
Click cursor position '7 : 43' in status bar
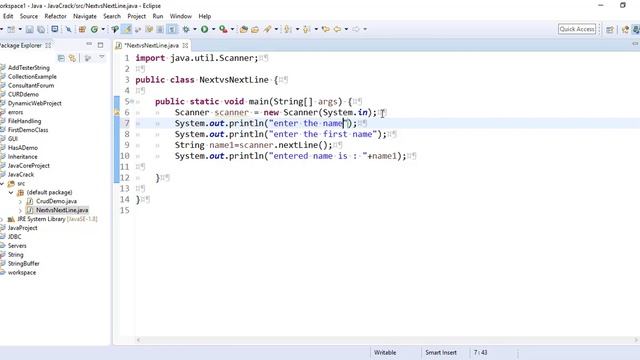[480, 352]
